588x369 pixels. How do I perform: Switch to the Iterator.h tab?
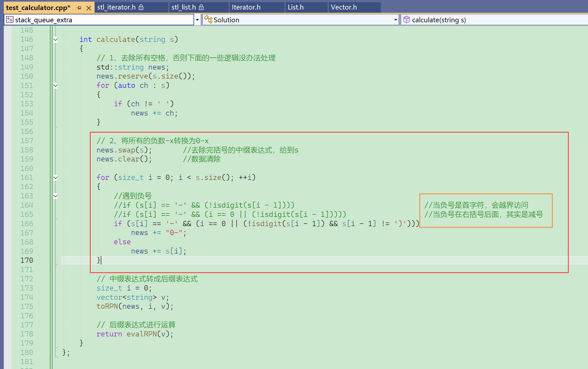pyautogui.click(x=246, y=7)
